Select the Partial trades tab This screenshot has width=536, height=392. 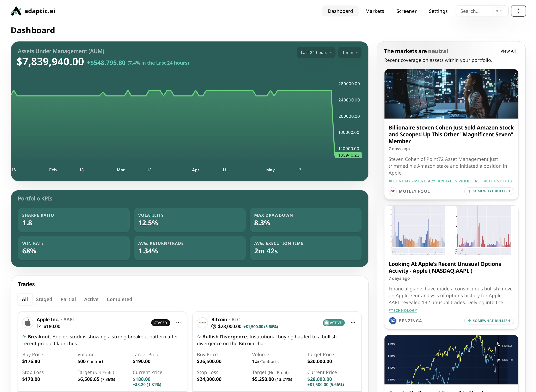click(68, 299)
